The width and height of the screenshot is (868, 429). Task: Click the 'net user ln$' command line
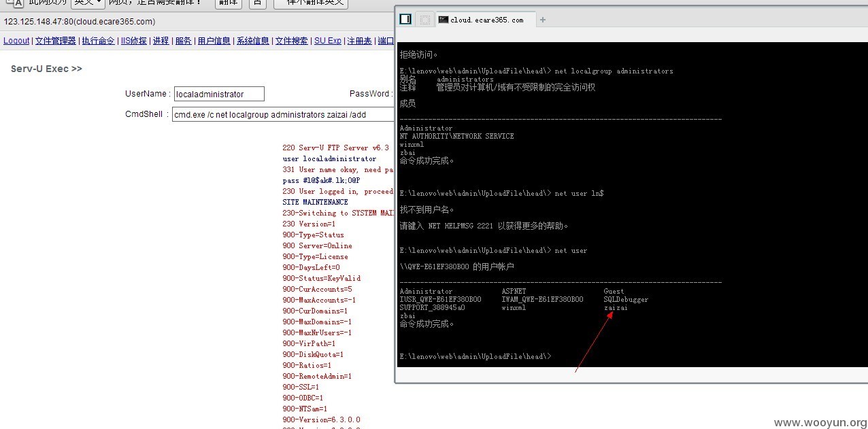[502, 193]
